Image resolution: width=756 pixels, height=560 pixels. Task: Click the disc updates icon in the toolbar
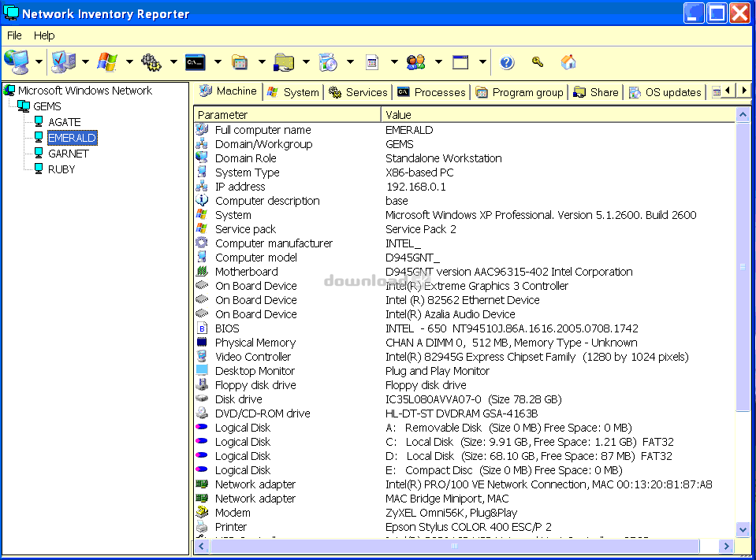(x=328, y=62)
